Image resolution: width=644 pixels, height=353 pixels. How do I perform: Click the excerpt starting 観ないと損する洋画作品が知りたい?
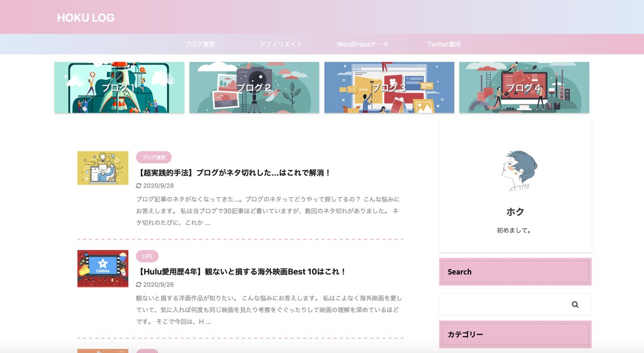(x=269, y=310)
